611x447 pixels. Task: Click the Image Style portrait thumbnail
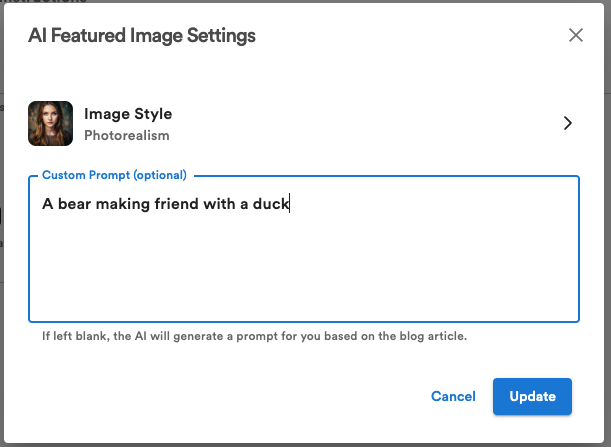(50, 123)
